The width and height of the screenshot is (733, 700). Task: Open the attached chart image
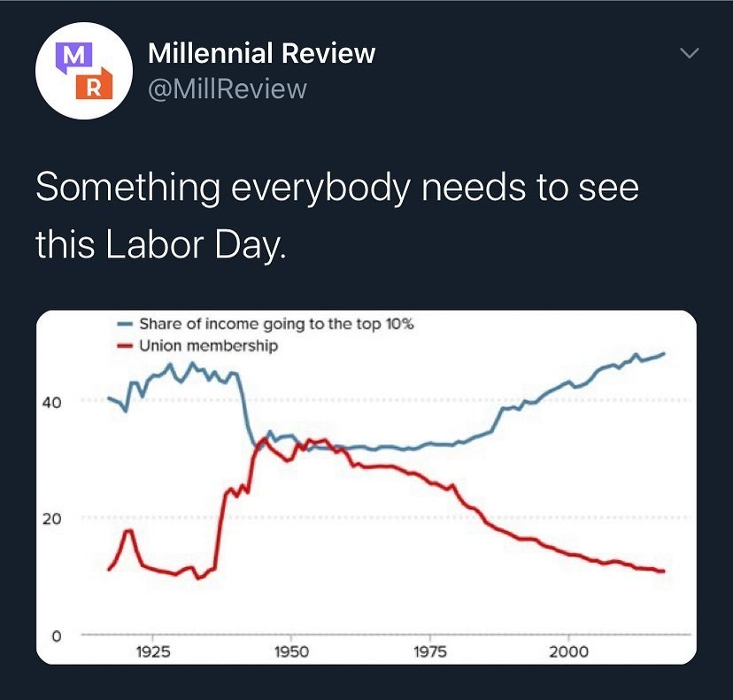pyautogui.click(x=366, y=487)
